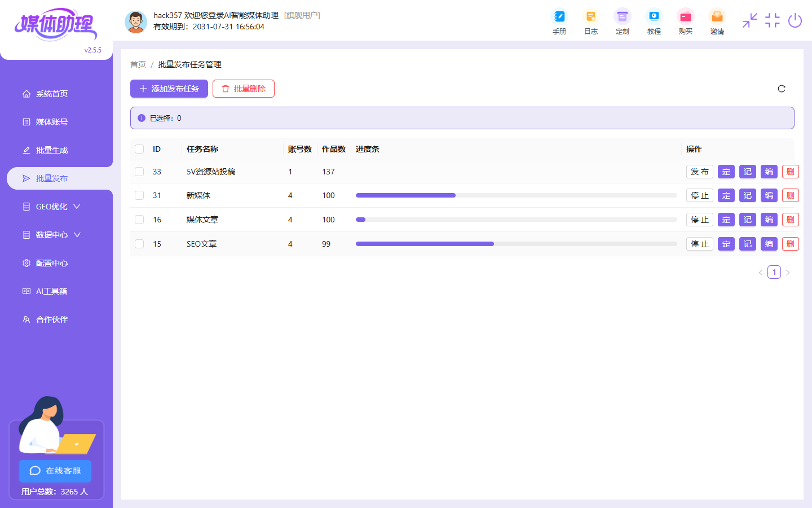Screen dimensions: 812x508
Task: Check the row for task ID 15
Action: (x=139, y=244)
